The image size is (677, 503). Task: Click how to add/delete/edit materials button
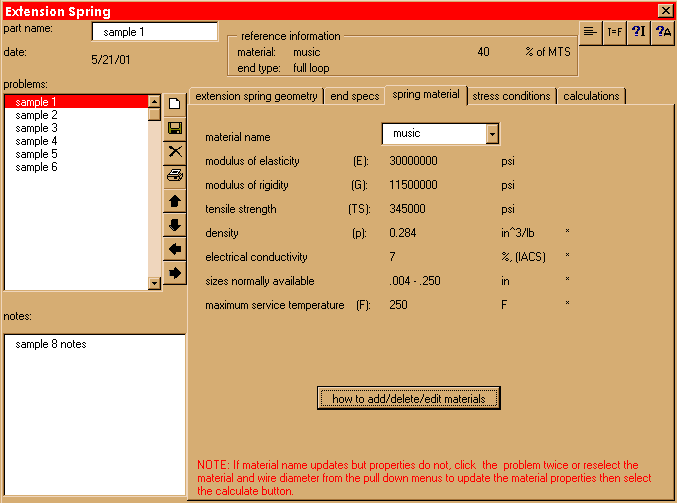coord(408,398)
